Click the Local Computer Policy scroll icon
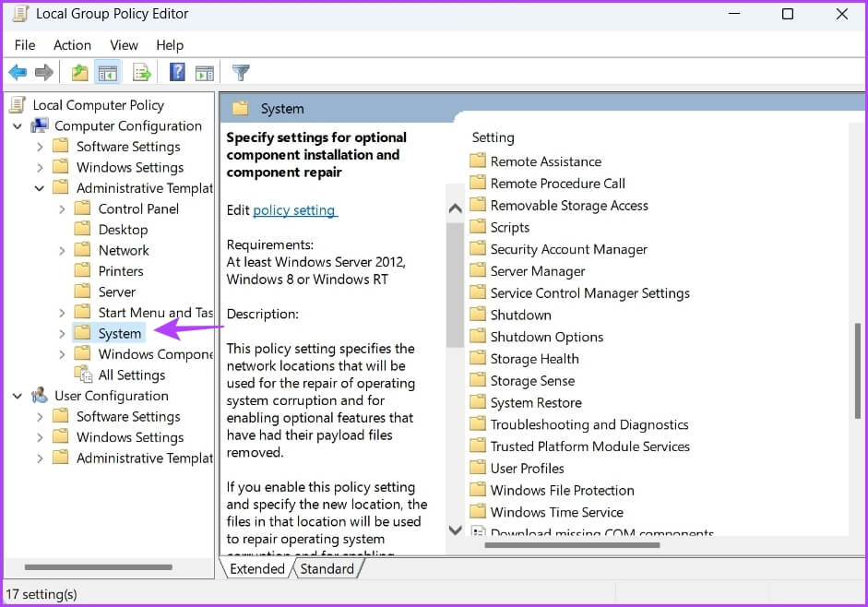 (18, 104)
